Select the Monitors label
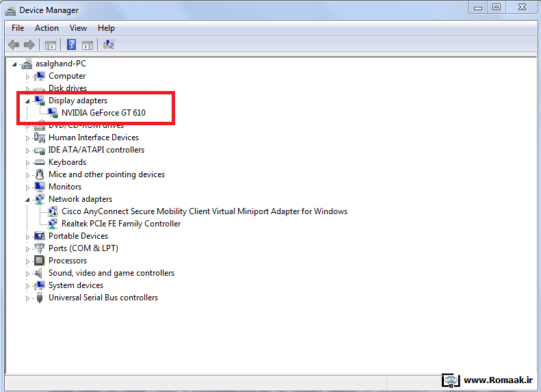Screen dimensions: 541x392 click(65, 187)
